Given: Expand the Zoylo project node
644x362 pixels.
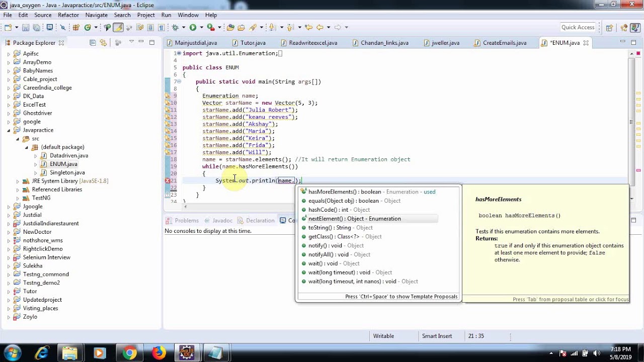Looking at the screenshot, I should pyautogui.click(x=9, y=317).
